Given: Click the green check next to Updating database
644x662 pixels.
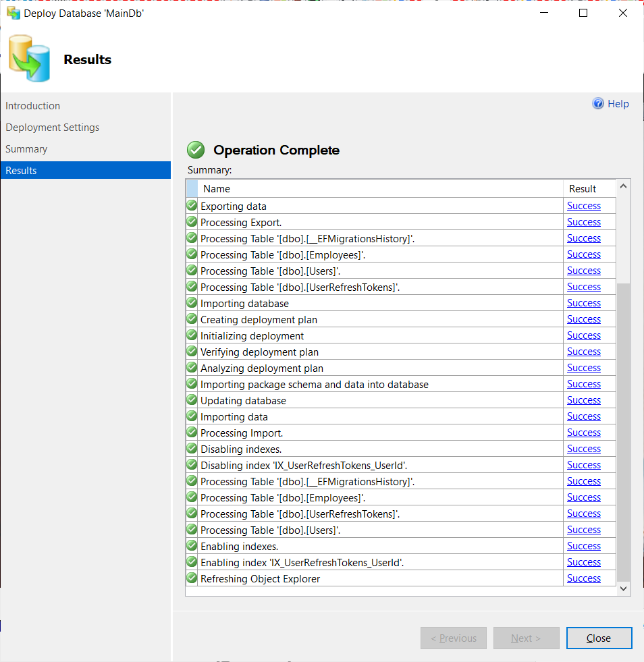Looking at the screenshot, I should (x=192, y=399).
